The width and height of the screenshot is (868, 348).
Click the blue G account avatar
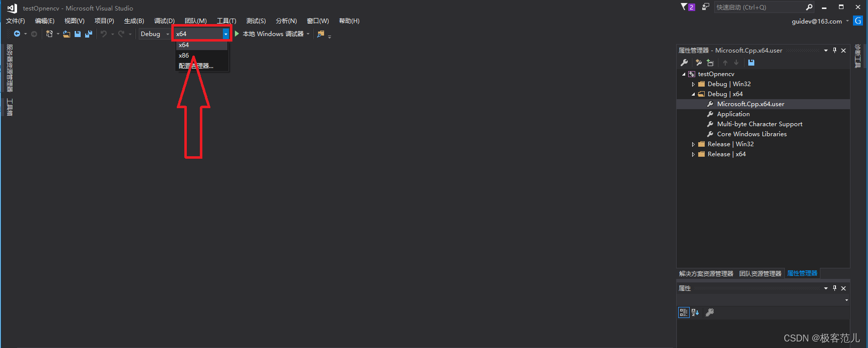(858, 21)
